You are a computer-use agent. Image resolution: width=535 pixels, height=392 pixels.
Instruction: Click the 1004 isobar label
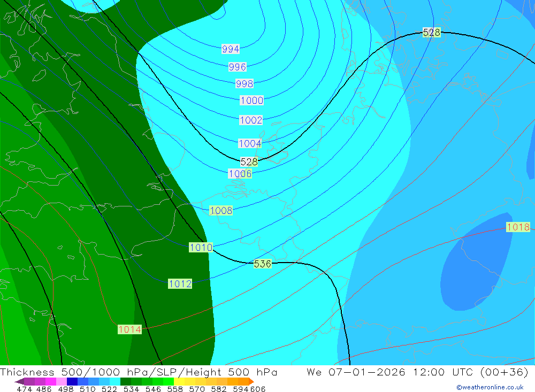click(x=250, y=143)
